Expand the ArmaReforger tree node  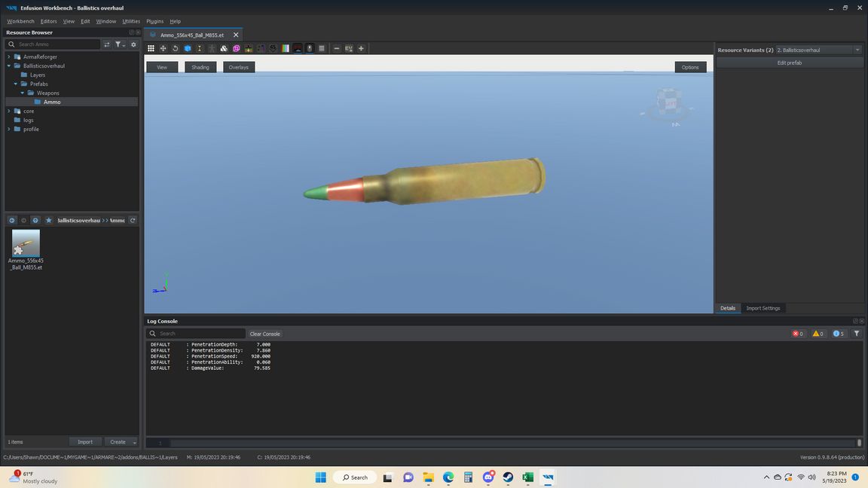pyautogui.click(x=9, y=56)
